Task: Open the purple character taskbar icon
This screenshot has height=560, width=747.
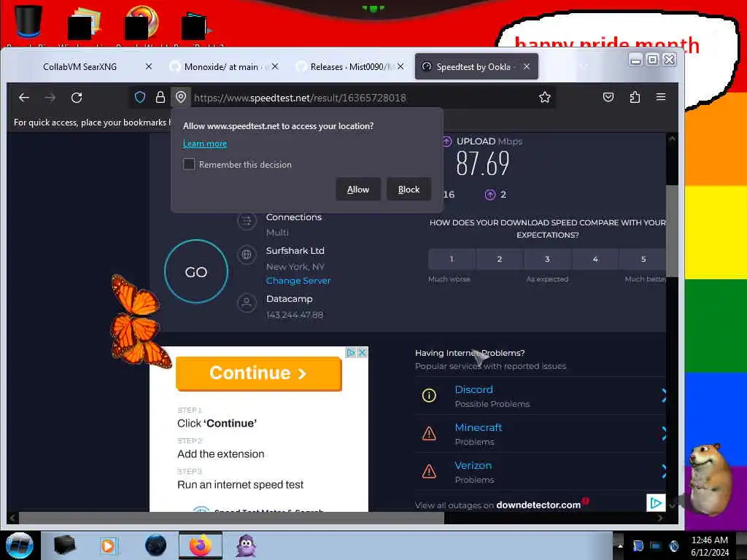Action: point(247,545)
